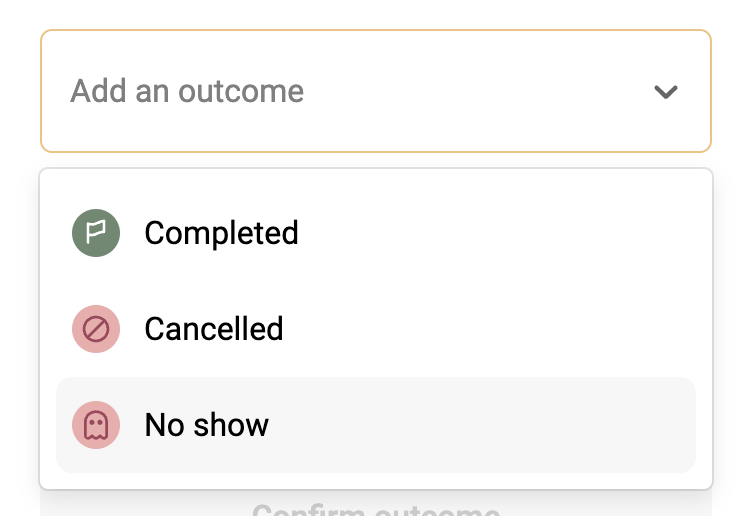Select the highlighted No show row
Image resolution: width=736 pixels, height=516 pixels.
pos(376,425)
